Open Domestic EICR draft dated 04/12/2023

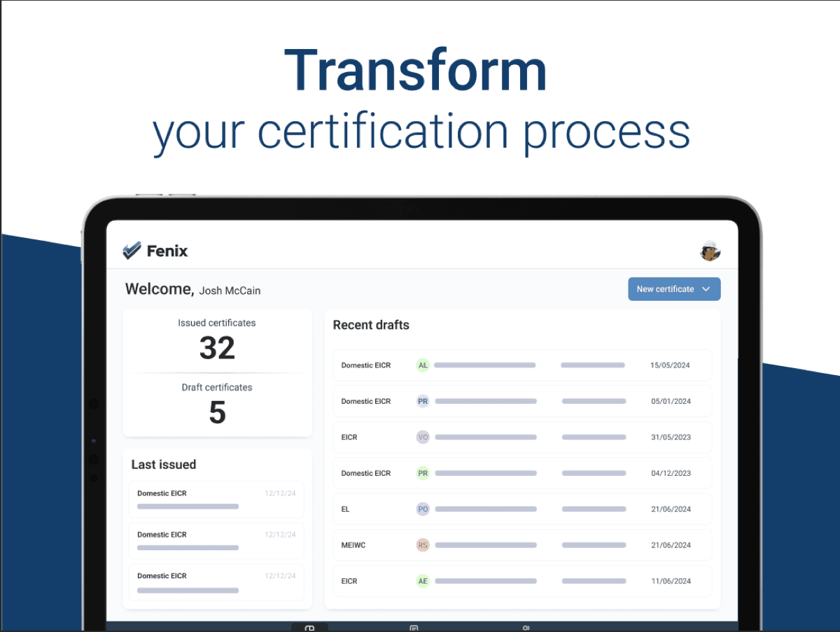point(521,473)
